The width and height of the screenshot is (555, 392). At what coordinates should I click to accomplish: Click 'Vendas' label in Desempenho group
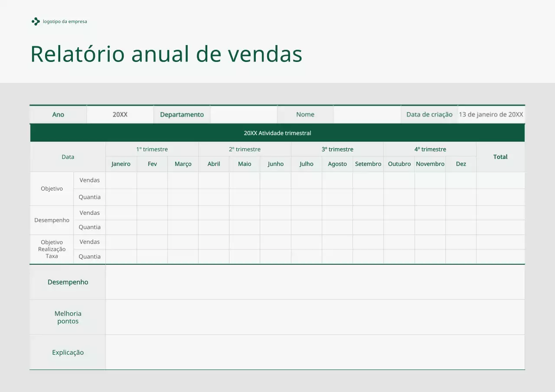90,213
